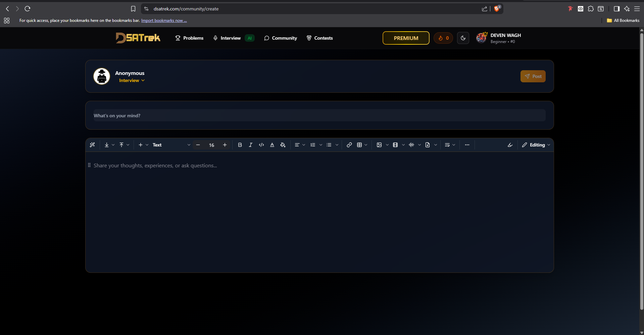Expand the insert plus dropdown arrow
This screenshot has width=644, height=335.
point(147,145)
